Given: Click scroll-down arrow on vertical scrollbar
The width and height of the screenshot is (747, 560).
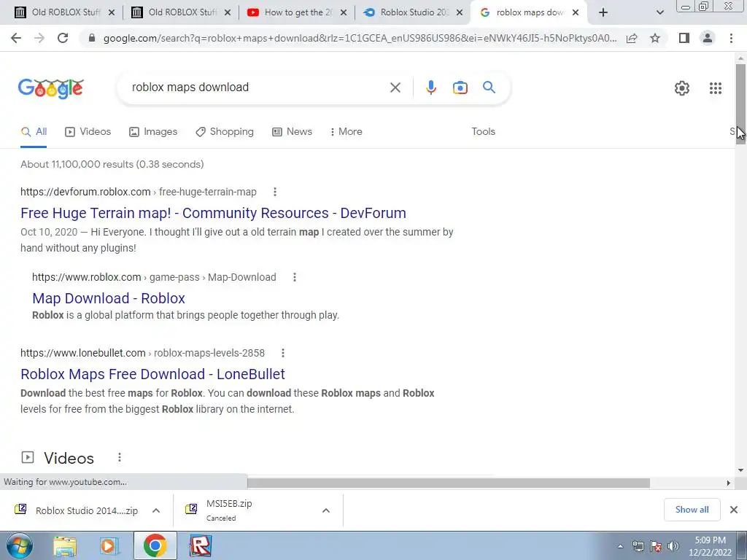Looking at the screenshot, I should [x=740, y=470].
